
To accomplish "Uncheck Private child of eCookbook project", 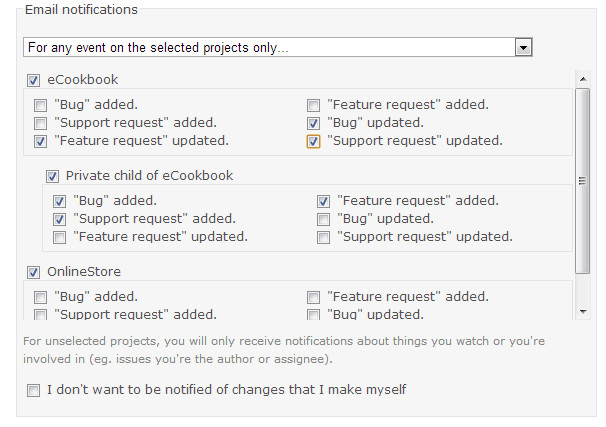I will click(x=52, y=177).
